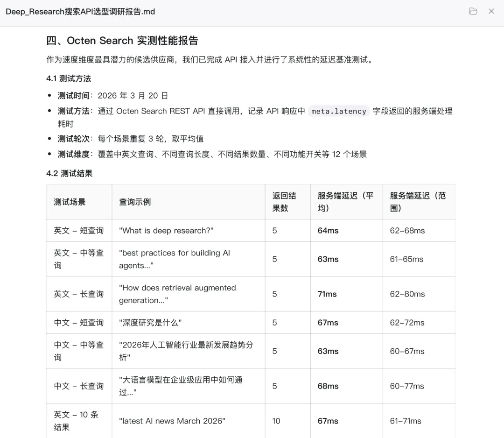Click bullet label 测试时间
The width and height of the screenshot is (504, 438).
[x=74, y=96]
